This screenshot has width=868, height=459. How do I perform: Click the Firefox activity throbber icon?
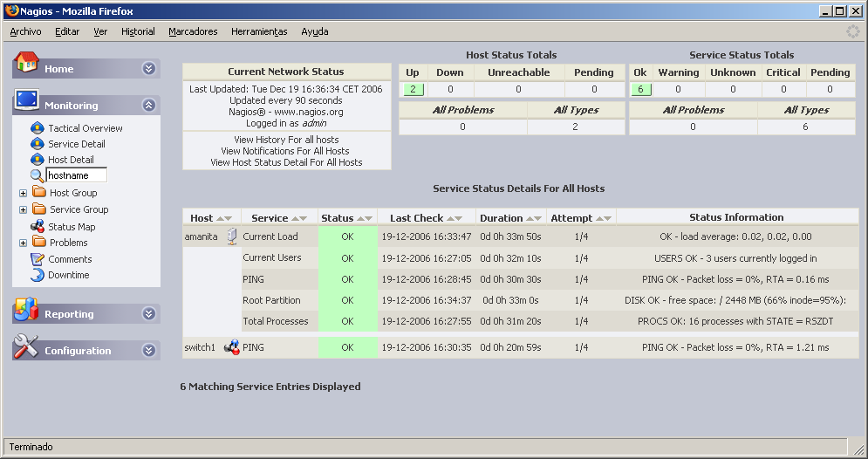[x=853, y=31]
